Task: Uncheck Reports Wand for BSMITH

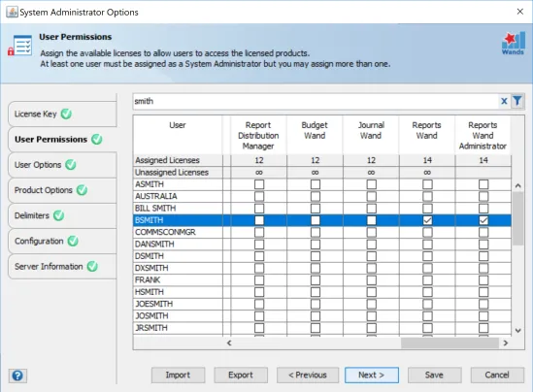Action: pyautogui.click(x=427, y=220)
